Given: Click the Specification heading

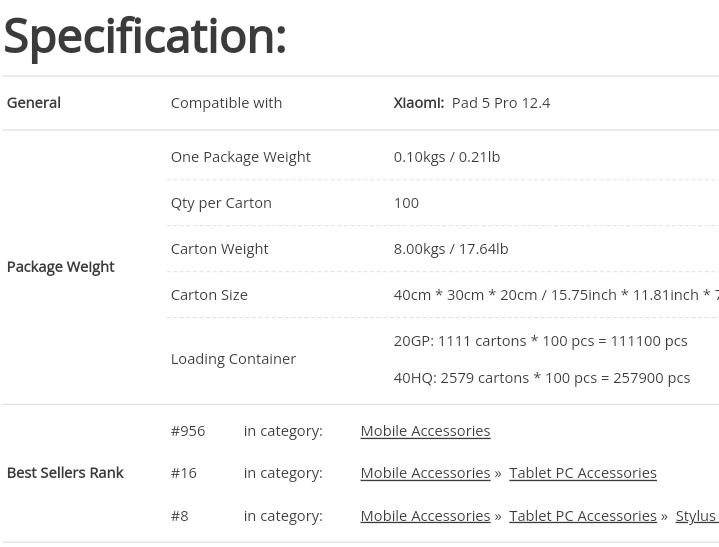Looking at the screenshot, I should coord(145,37).
